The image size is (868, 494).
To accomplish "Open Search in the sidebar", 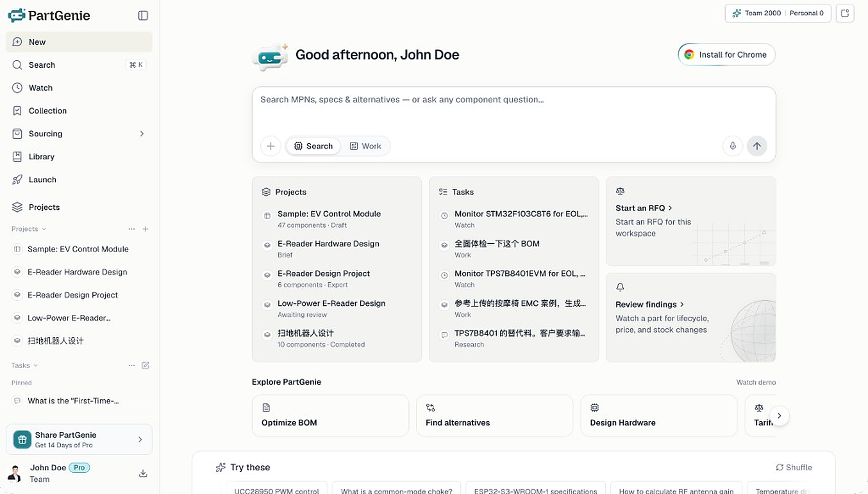I will click(79, 65).
